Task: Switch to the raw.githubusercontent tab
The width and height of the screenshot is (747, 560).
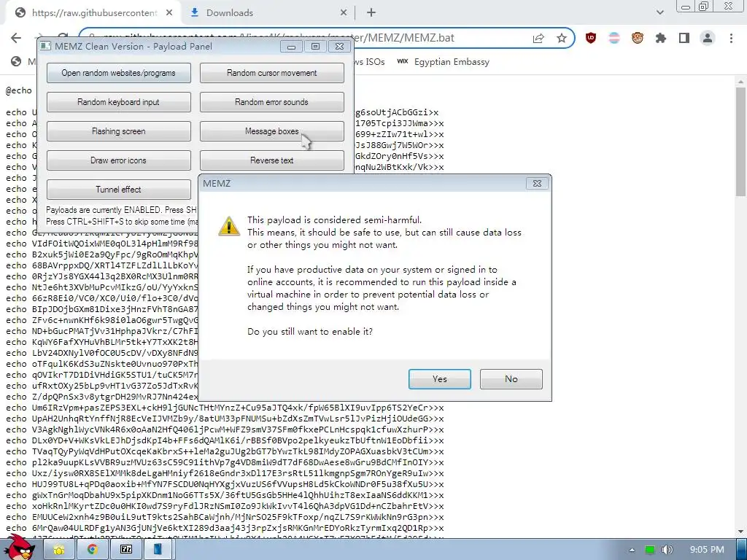Action: 93,13
